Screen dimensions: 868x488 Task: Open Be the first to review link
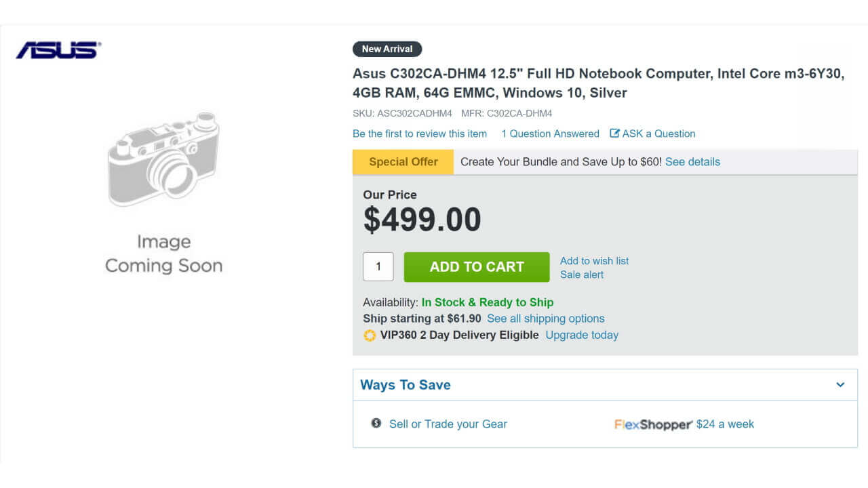click(x=420, y=134)
